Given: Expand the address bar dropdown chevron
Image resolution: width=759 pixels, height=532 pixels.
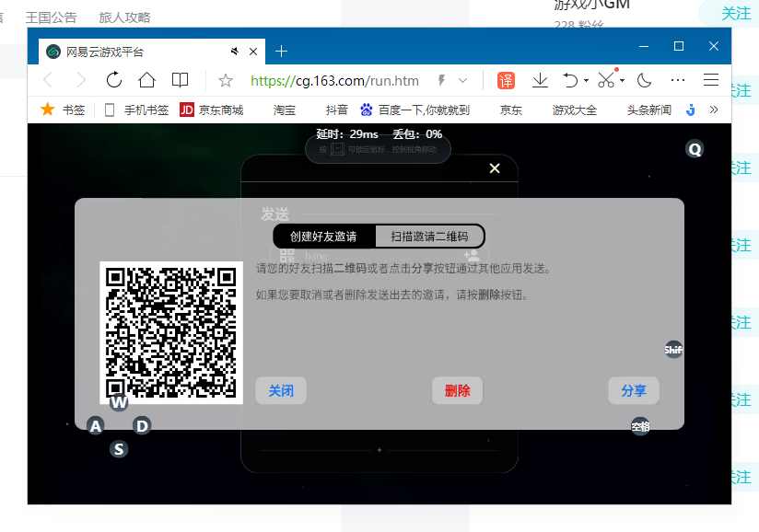Looking at the screenshot, I should point(462,81).
